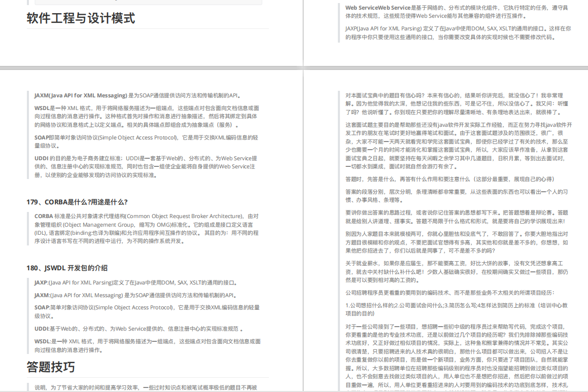
Task: Click the line JAXP:(Java API for XML Parsing)定义了
Action: (136, 282)
